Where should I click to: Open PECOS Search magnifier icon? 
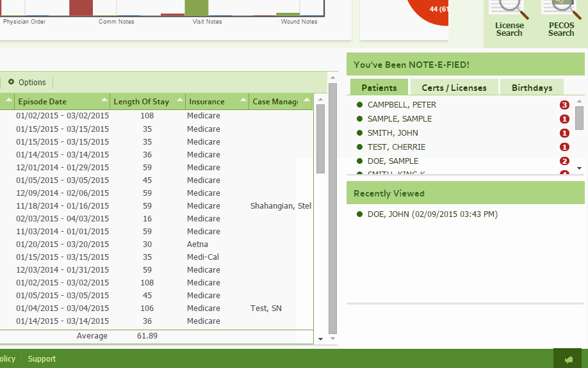tap(561, 8)
